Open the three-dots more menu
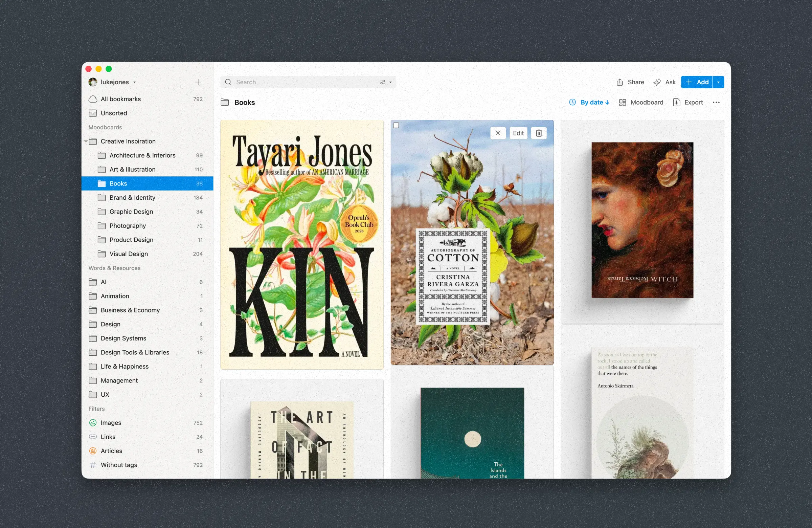This screenshot has width=812, height=528. click(x=716, y=103)
